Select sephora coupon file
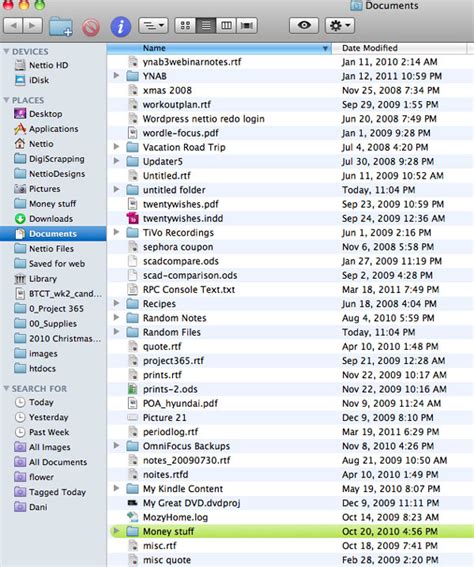 [x=178, y=247]
